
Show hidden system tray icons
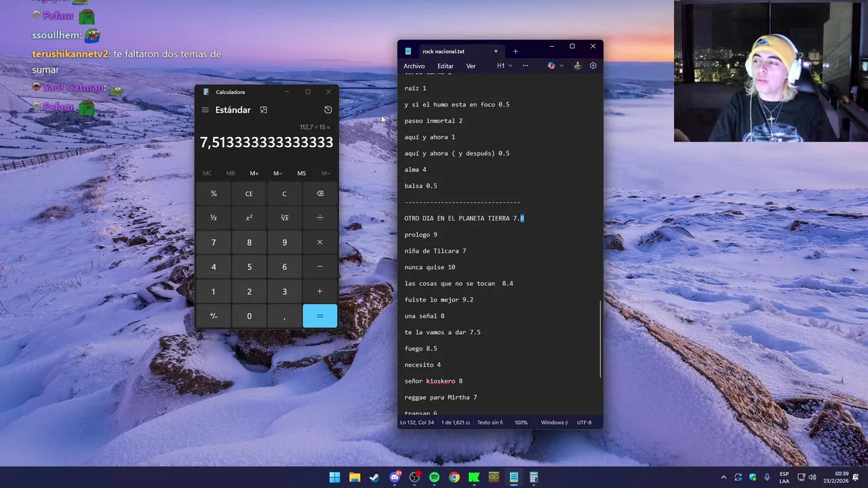tap(724, 477)
